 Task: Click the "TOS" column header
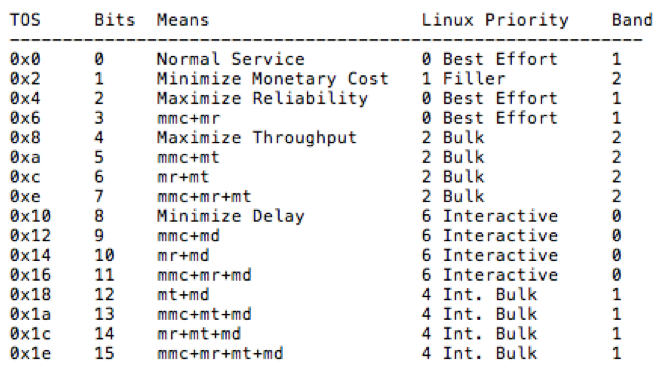[x=25, y=20]
